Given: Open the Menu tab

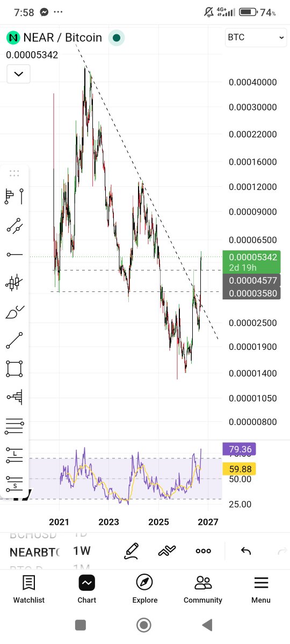Looking at the screenshot, I should pos(261,589).
